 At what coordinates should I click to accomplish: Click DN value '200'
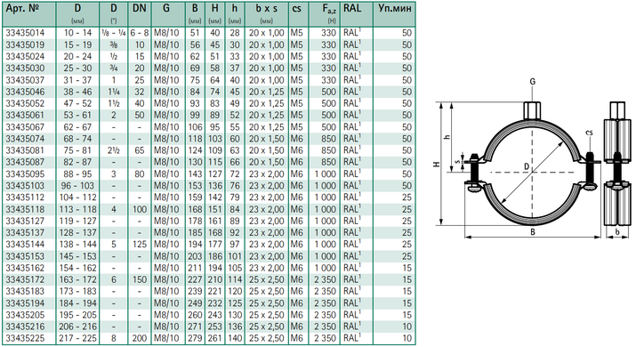(x=140, y=338)
